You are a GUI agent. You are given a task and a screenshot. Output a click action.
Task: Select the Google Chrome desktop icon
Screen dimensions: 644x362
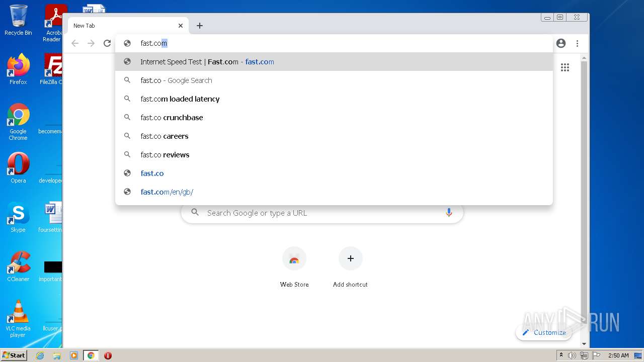point(18,122)
